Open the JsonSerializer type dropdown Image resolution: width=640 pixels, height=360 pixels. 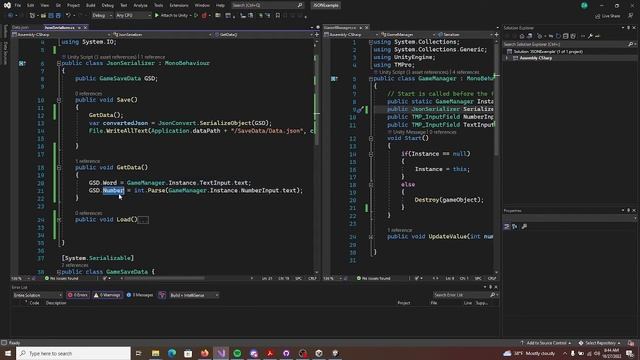coord(162,35)
